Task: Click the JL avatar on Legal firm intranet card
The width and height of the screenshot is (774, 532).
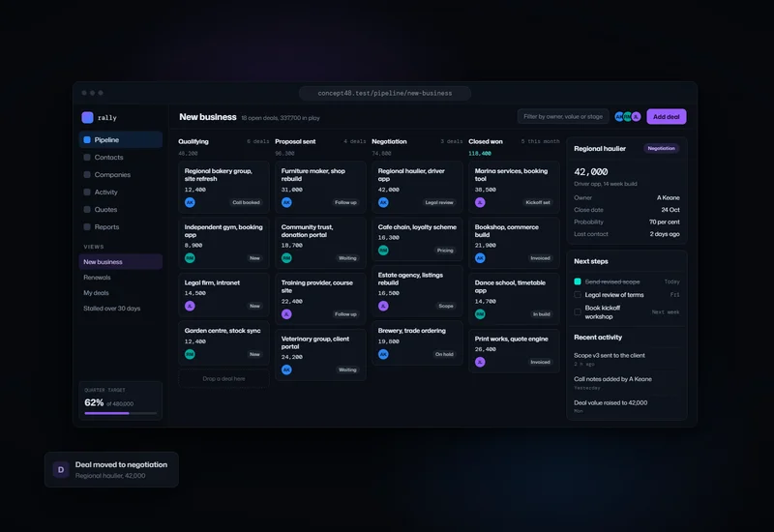Action: point(190,306)
